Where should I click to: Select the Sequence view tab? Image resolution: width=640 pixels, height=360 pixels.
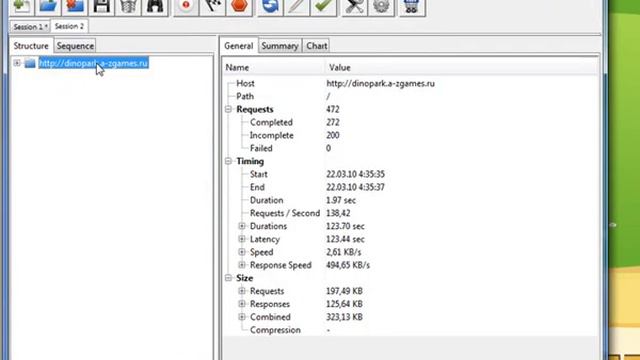coord(75,46)
